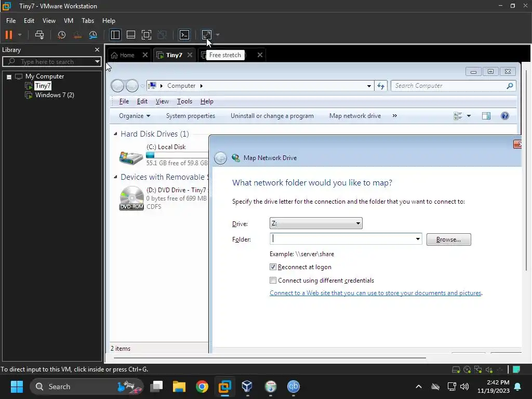The image size is (532, 399).
Task: Open the VMware VM menu
Action: pyautogui.click(x=69, y=21)
